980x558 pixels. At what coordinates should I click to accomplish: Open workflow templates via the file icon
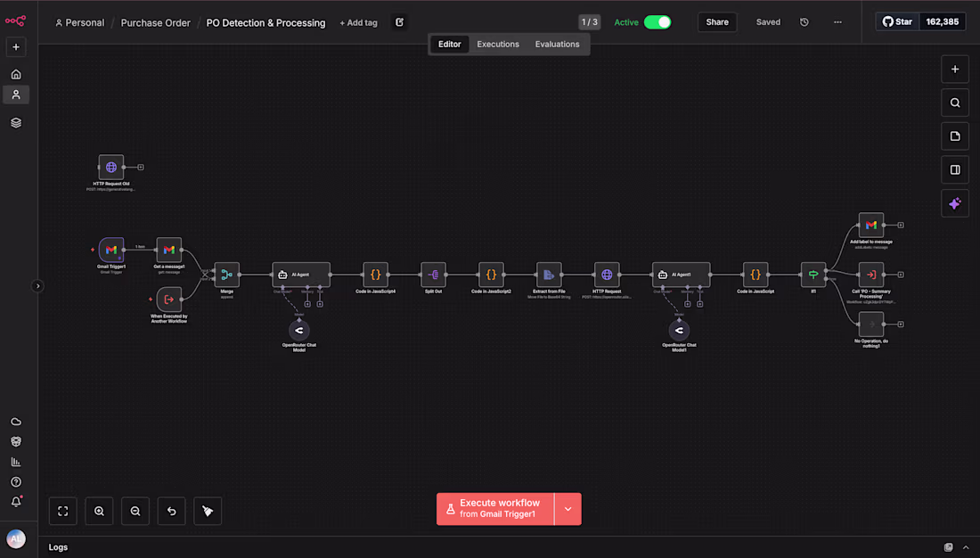tap(955, 135)
